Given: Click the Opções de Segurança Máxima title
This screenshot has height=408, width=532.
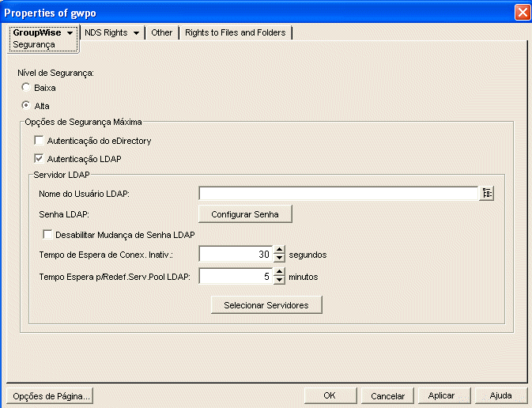Looking at the screenshot, I should [x=84, y=122].
